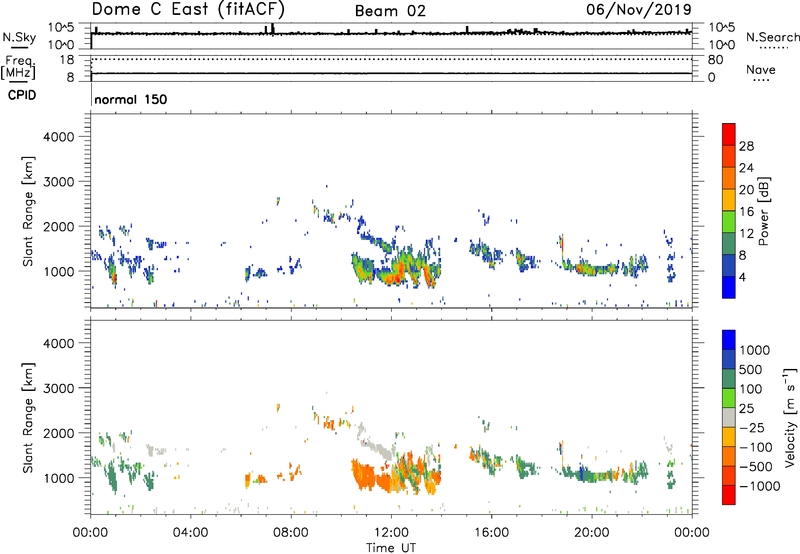Screen dimensions: 800x554
Task: Select the '16:00' time tick label
Action: [491, 533]
